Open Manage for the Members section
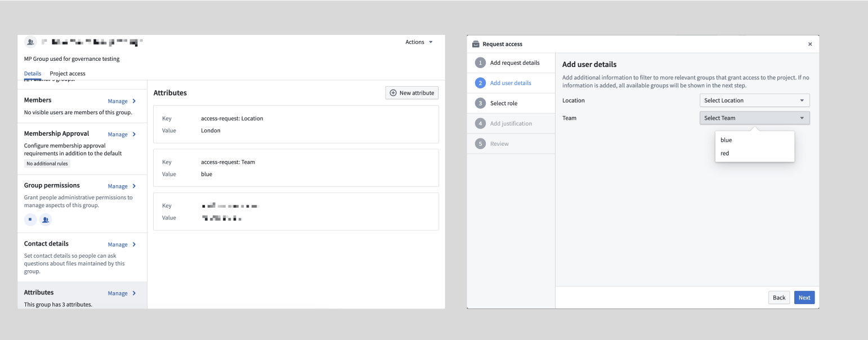The width and height of the screenshot is (868, 340). (x=122, y=101)
